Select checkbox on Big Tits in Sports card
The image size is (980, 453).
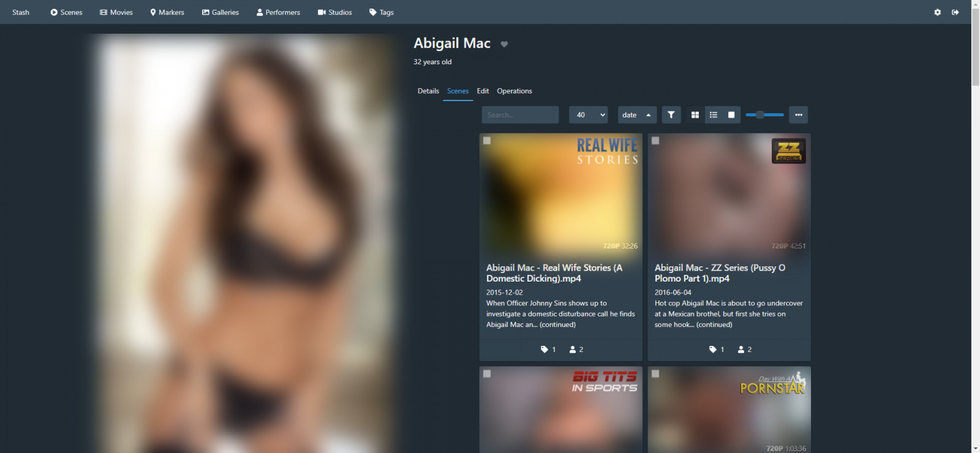click(x=487, y=374)
